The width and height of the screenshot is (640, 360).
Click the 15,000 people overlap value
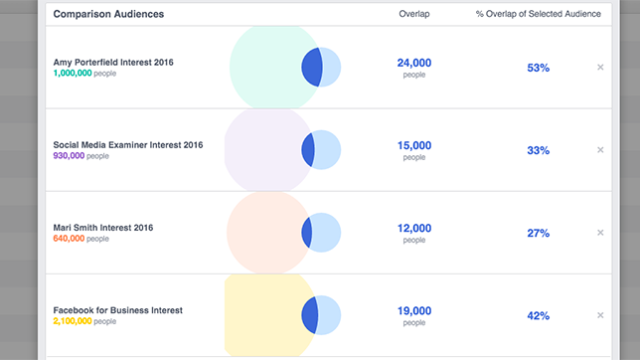point(414,150)
